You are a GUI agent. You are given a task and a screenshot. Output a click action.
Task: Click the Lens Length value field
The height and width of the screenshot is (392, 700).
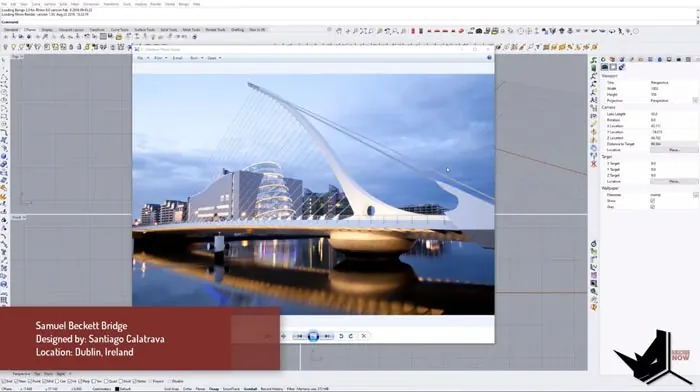pyautogui.click(x=674, y=114)
